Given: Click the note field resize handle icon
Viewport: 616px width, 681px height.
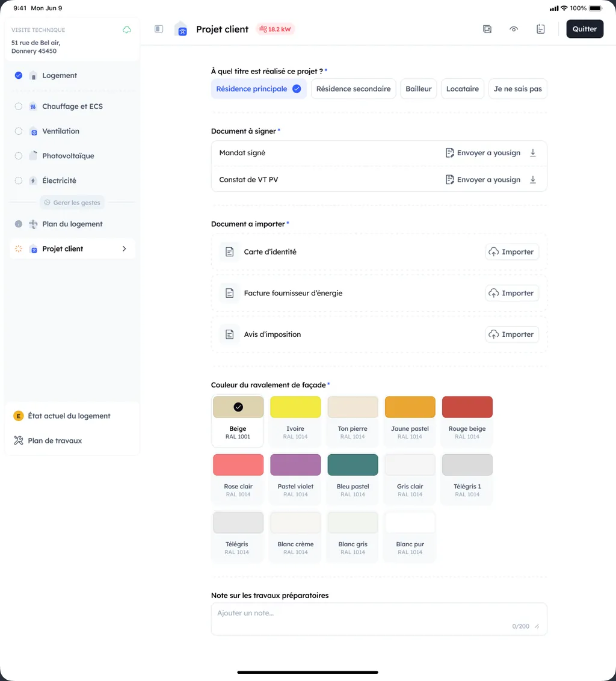Looking at the screenshot, I should pos(537,626).
